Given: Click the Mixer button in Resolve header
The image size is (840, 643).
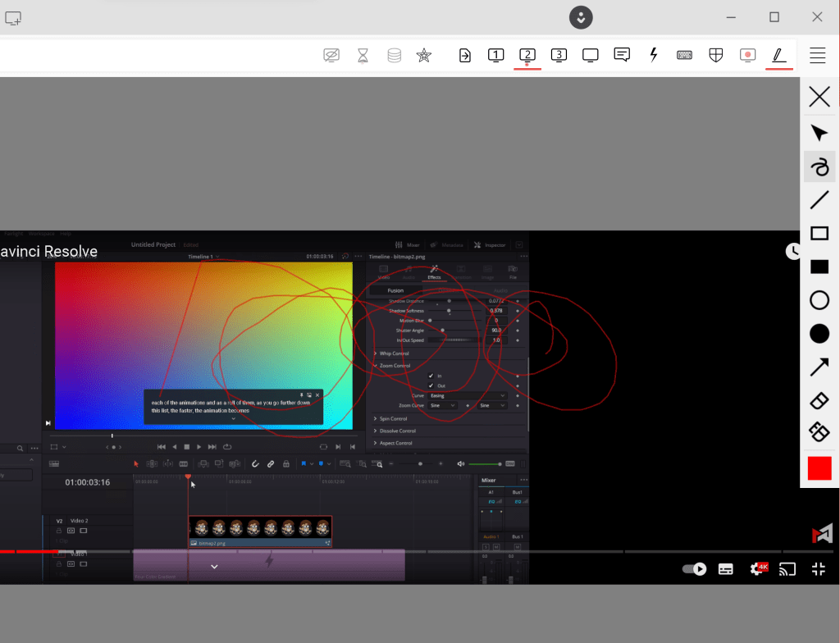Looking at the screenshot, I should pos(407,245).
